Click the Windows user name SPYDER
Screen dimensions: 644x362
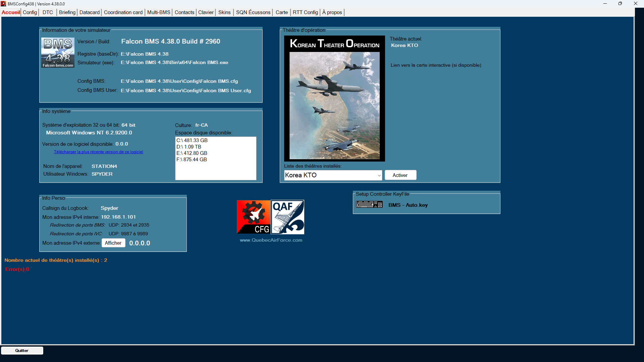tap(102, 174)
